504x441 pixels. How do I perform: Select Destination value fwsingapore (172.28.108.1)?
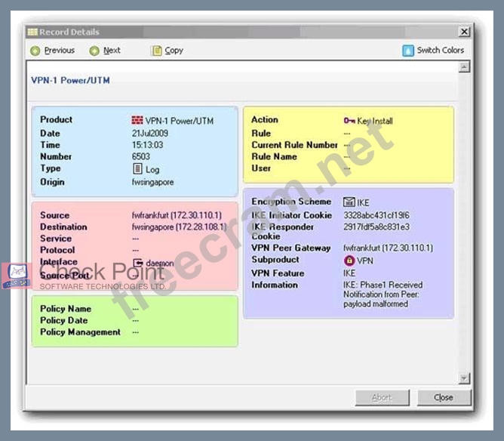[x=180, y=227]
